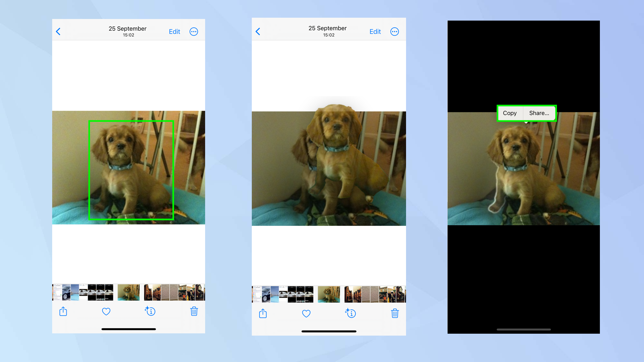Tap the back arrow on second screen

(258, 32)
